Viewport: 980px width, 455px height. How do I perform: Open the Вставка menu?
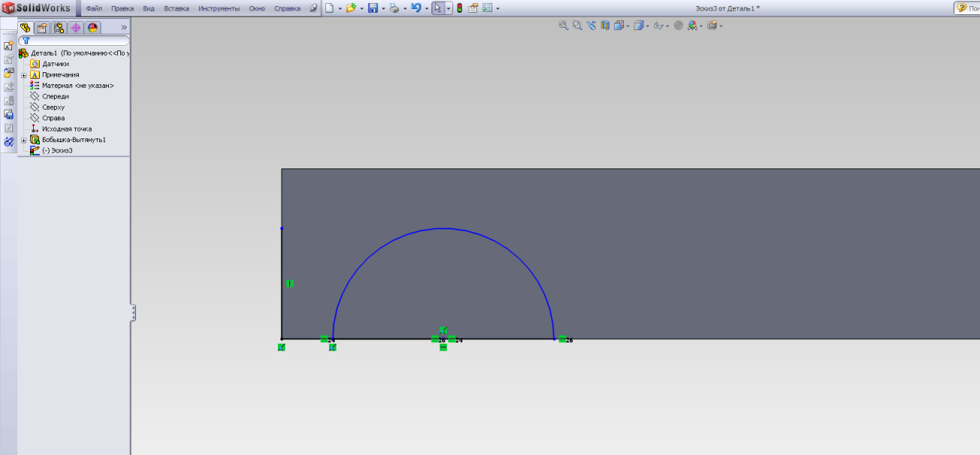(x=177, y=8)
